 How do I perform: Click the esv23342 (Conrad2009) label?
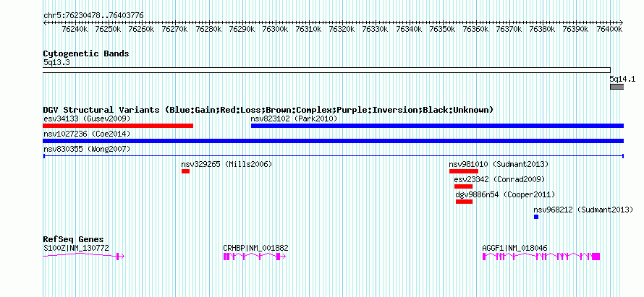coord(499,180)
